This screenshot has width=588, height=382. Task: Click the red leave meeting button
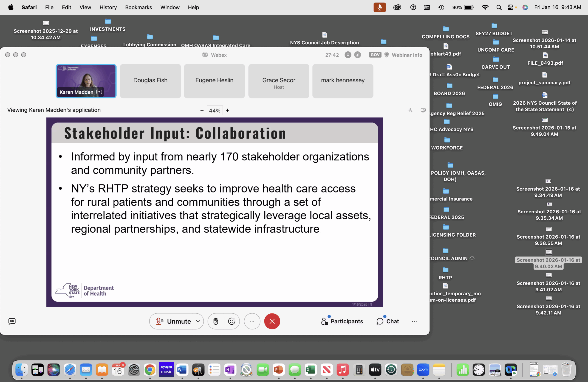click(272, 321)
